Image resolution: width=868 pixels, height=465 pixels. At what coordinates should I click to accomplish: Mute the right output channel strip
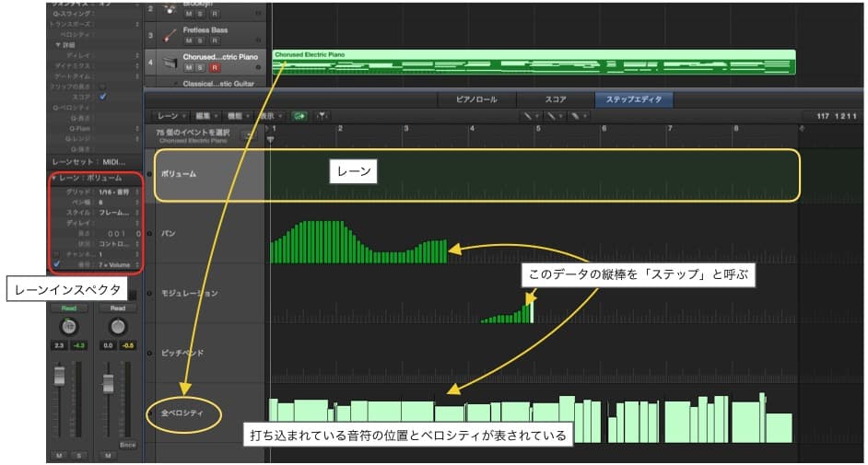[x=108, y=456]
